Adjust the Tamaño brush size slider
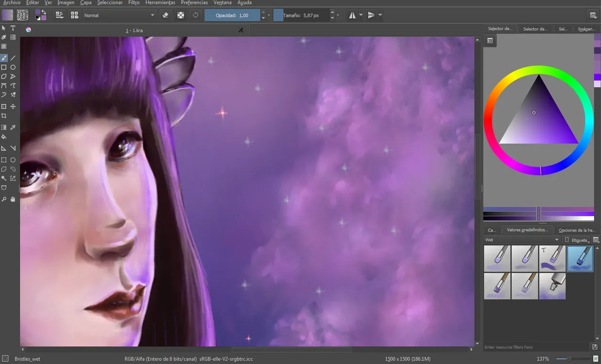602x364 pixels. pyautogui.click(x=301, y=15)
